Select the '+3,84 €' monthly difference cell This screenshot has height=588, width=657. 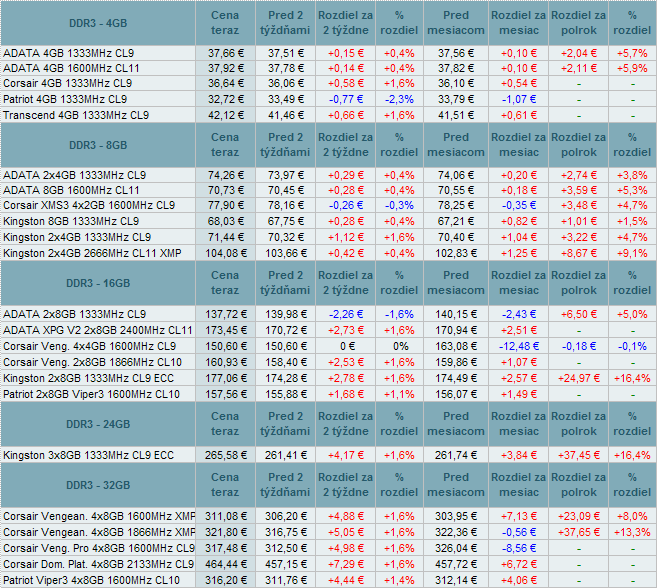(519, 455)
